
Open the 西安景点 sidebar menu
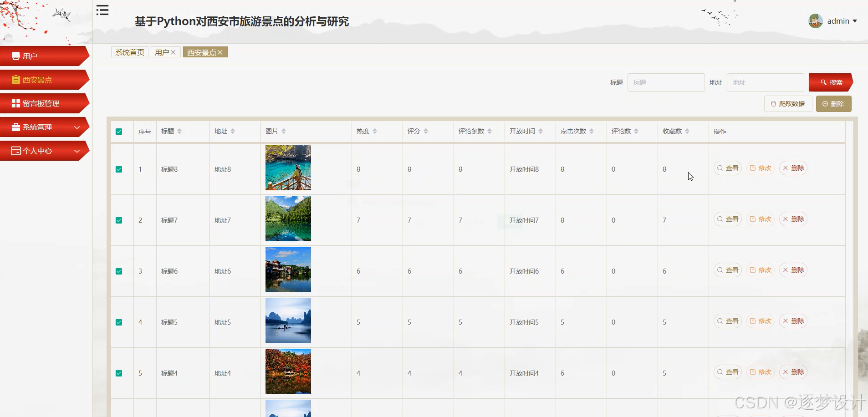(45, 80)
